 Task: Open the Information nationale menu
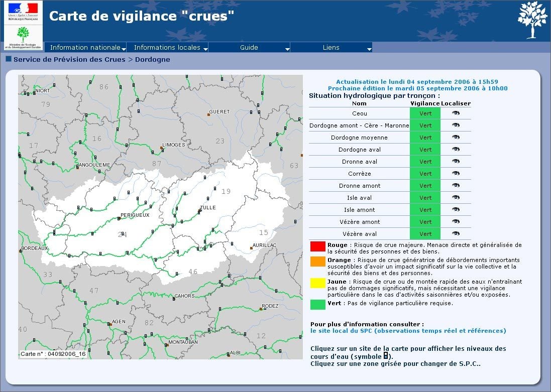tap(85, 48)
